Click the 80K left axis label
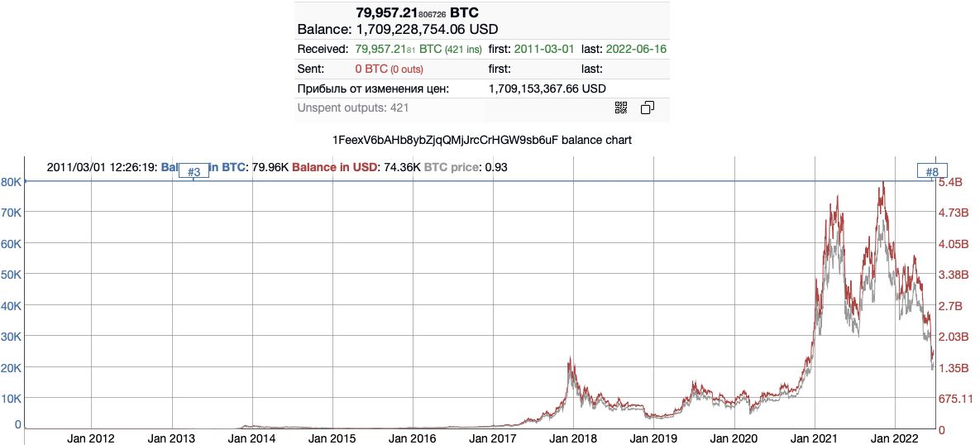The image size is (980, 445). tap(12, 181)
